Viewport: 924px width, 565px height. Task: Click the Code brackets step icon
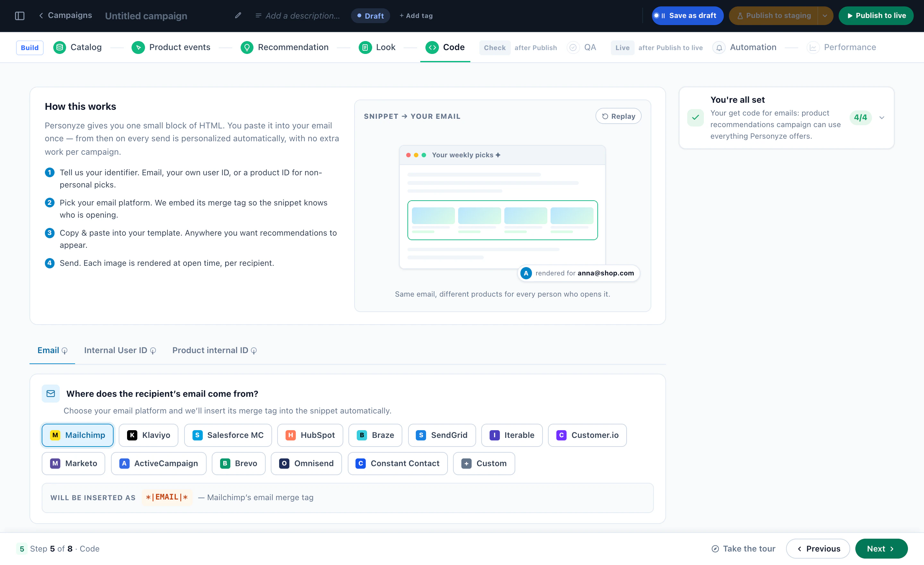[432, 47]
